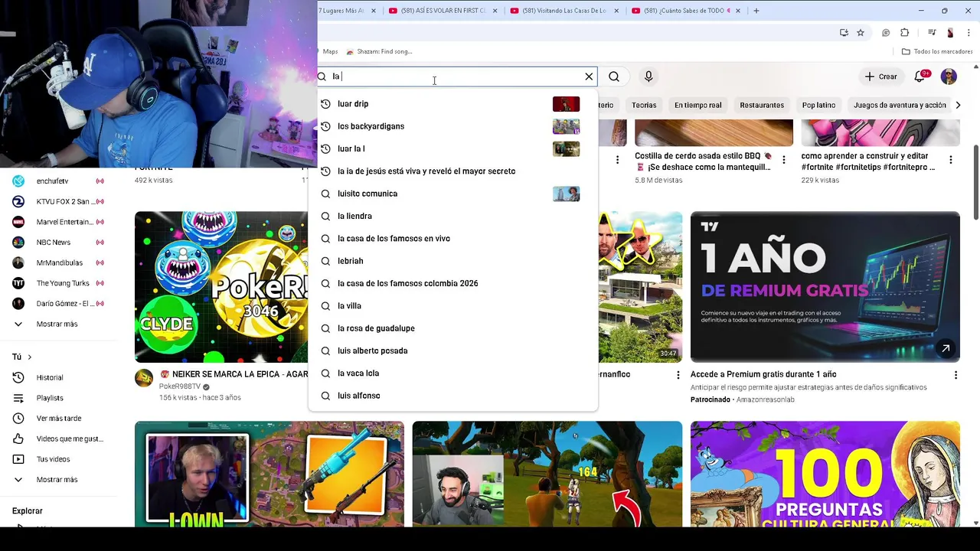The width and height of the screenshot is (980, 551).
Task: Expand subscriptions with 'Mostrar más'
Action: pos(59,324)
